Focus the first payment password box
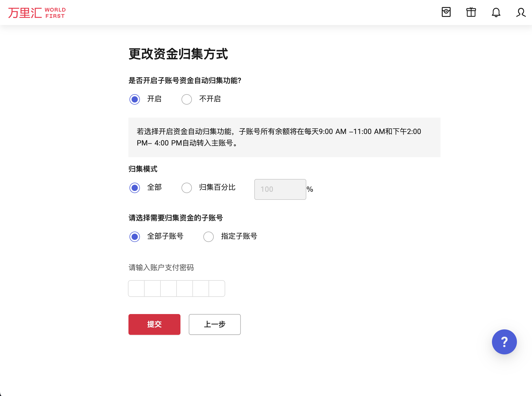Image resolution: width=532 pixels, height=396 pixels. [137, 289]
